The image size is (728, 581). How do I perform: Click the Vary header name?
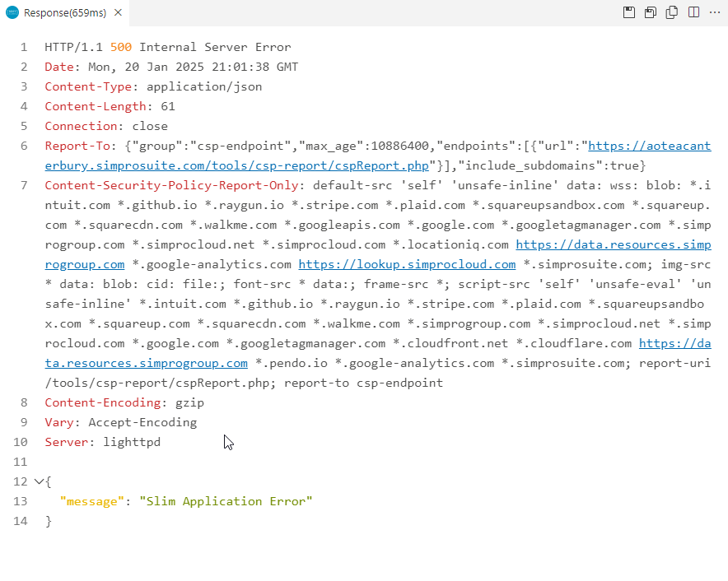(x=59, y=423)
